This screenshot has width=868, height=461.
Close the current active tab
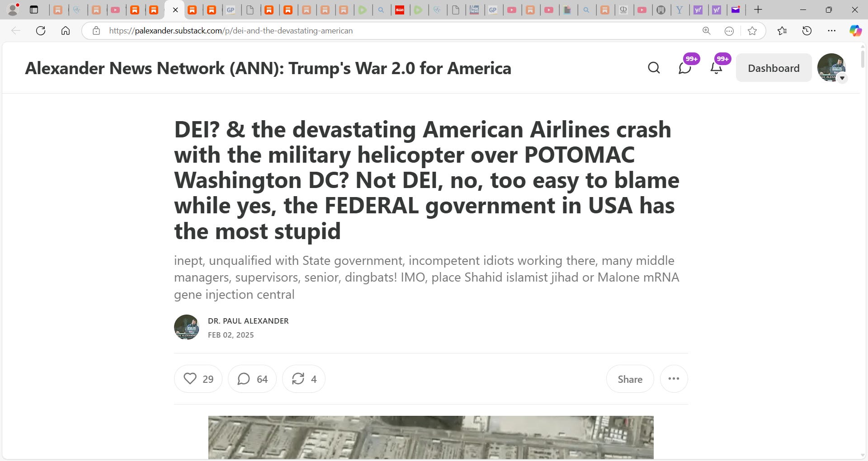(175, 10)
